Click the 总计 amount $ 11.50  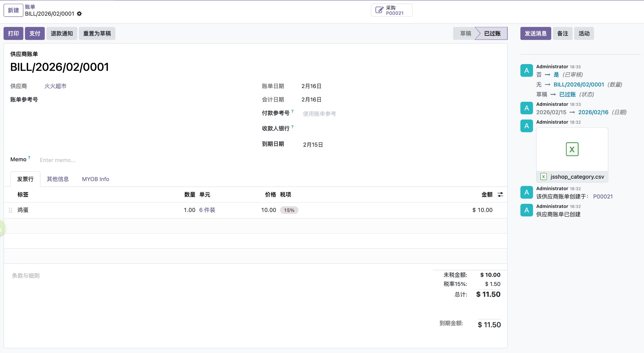point(488,294)
